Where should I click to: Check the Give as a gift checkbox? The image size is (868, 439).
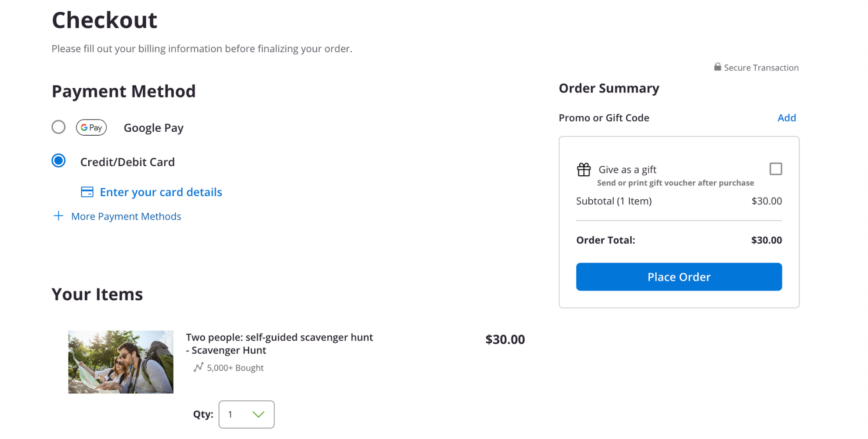click(776, 169)
